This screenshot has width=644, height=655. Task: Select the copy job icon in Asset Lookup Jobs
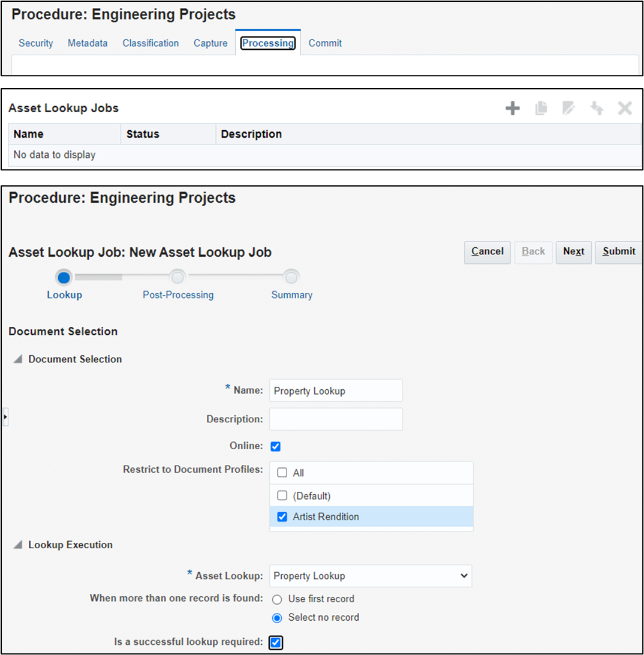click(541, 108)
